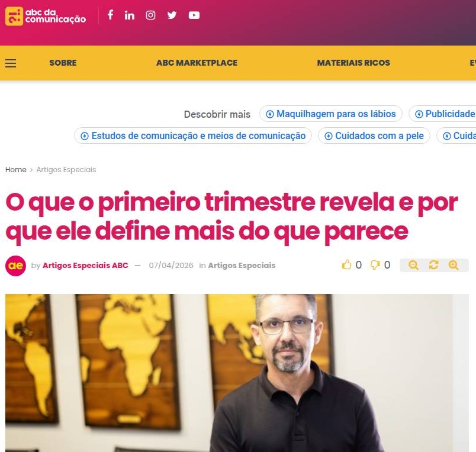Screen dimensions: 476x452
Task: Open the Artigos Especiais ABC author link
Action: point(85,265)
